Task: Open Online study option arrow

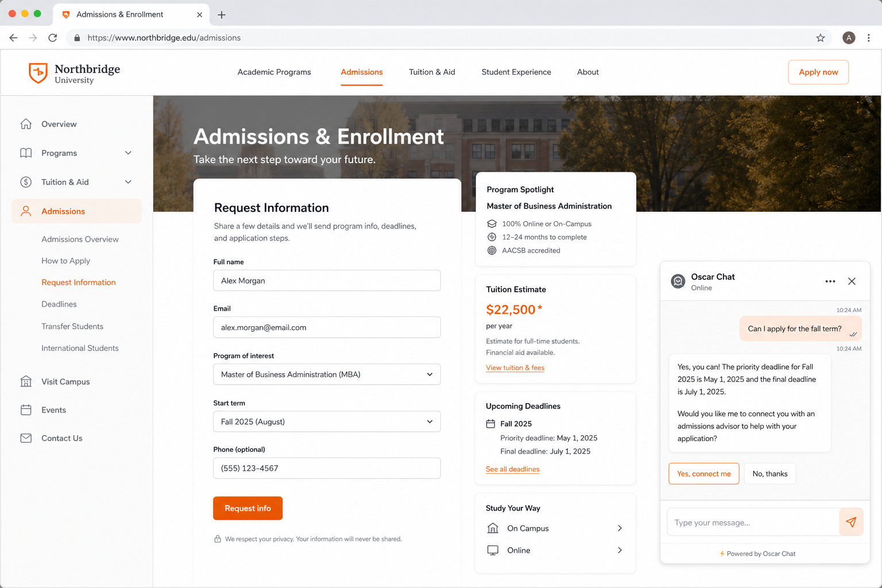Action: (620, 550)
